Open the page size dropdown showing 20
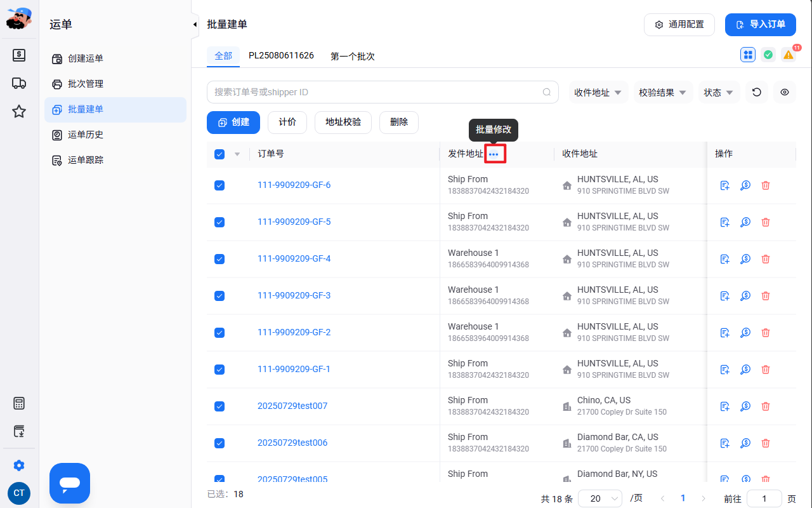The height and width of the screenshot is (508, 812). tap(600, 498)
